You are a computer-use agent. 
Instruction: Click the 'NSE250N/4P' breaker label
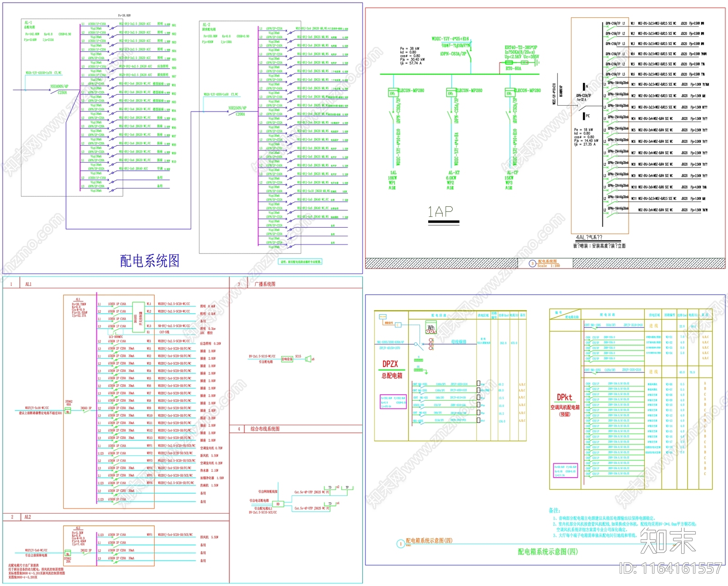point(237,108)
